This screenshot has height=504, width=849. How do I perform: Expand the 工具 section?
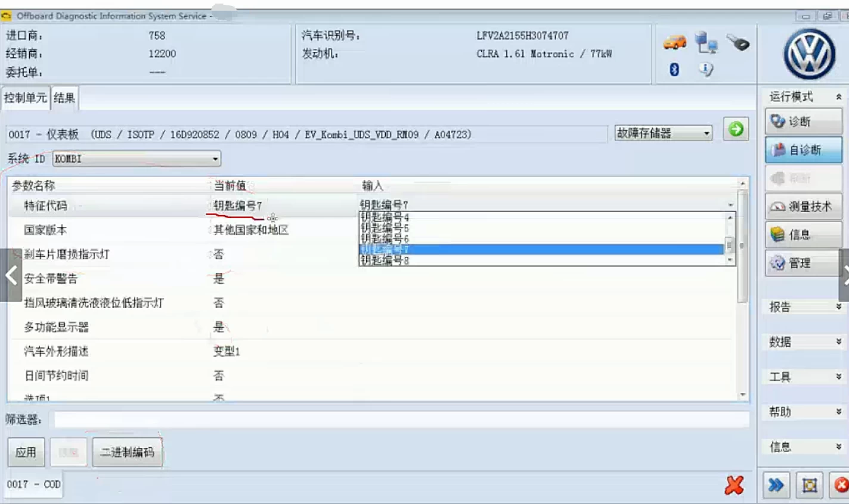839,377
